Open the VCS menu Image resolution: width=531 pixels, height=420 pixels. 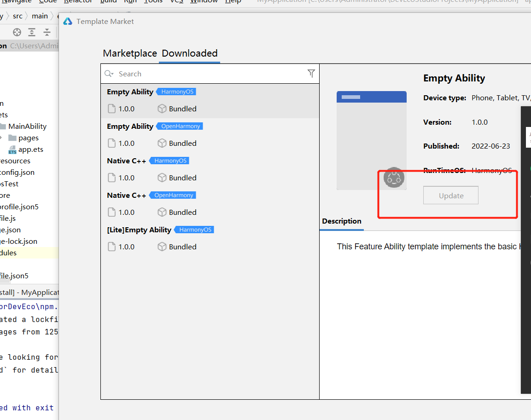click(176, 1)
